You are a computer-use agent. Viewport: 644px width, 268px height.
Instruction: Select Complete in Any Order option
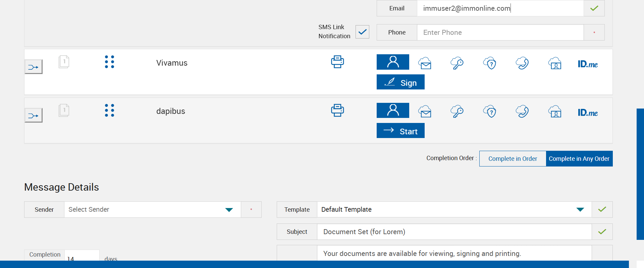click(579, 158)
